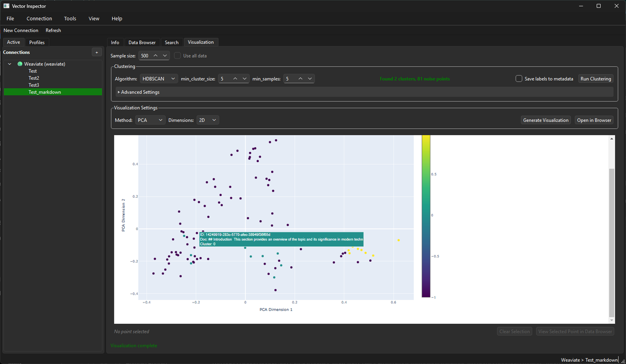This screenshot has height=364, width=626.
Task: Run Clustering with the button
Action: 596,79
